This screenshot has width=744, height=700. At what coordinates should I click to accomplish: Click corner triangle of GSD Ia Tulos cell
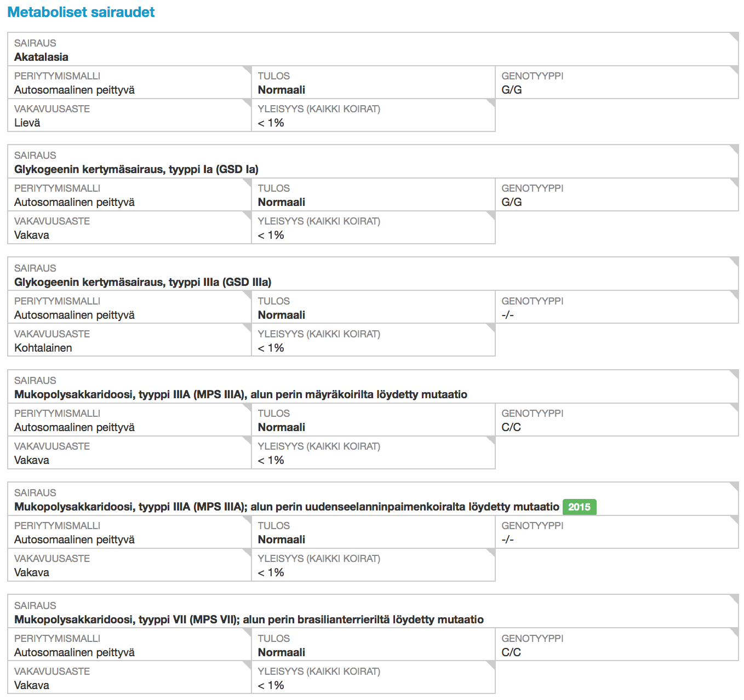coord(491,182)
